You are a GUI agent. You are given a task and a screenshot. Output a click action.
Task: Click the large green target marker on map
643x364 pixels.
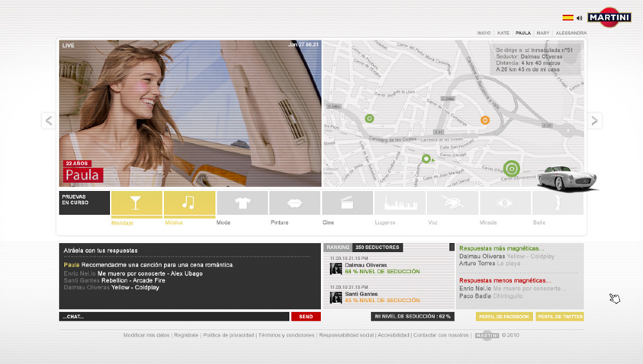[x=511, y=169]
